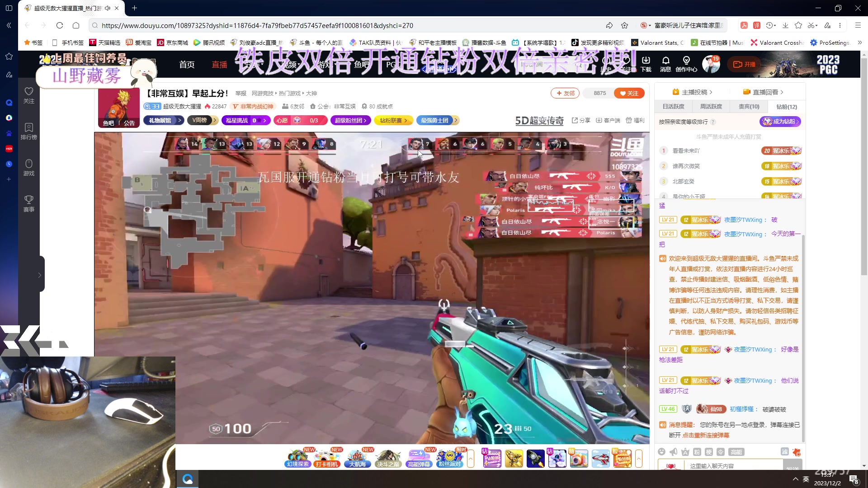Viewport: 868px width, 488px height.
Task: Expand the activity icons panel arrow
Action: click(x=471, y=459)
